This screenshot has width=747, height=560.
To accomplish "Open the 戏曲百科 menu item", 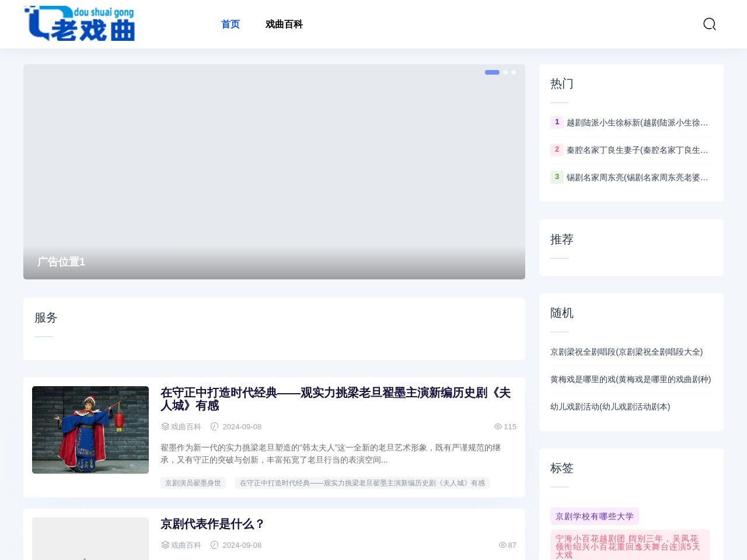I will point(284,24).
